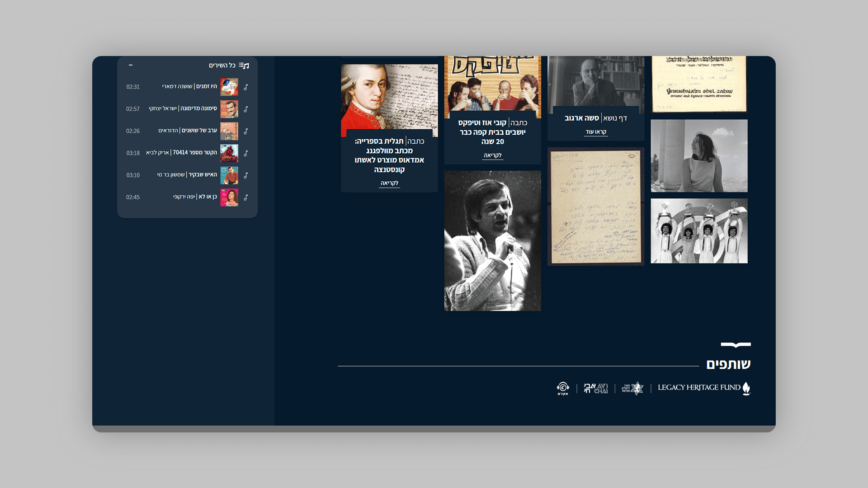Click music note icon for סימונה מדימונה
868x488 pixels.
tap(246, 109)
